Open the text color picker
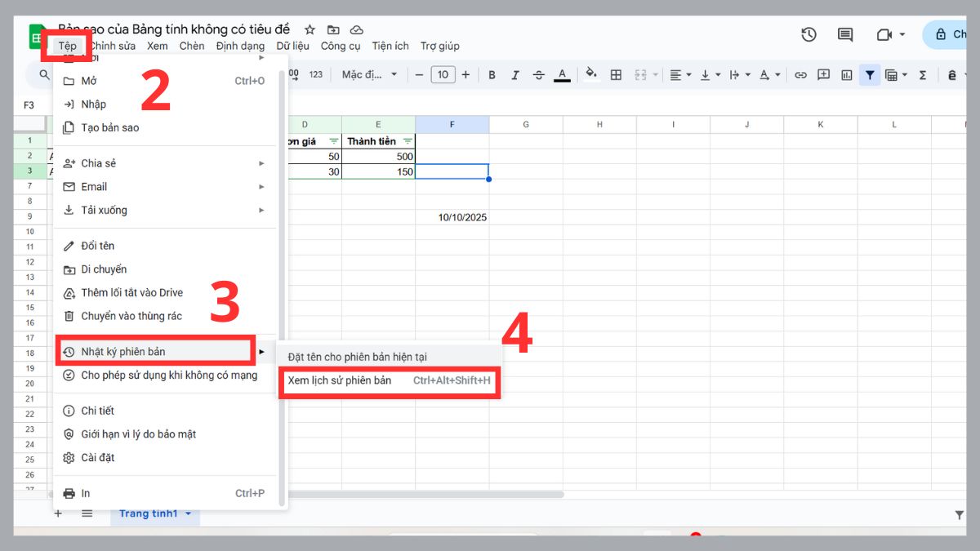 [x=562, y=75]
